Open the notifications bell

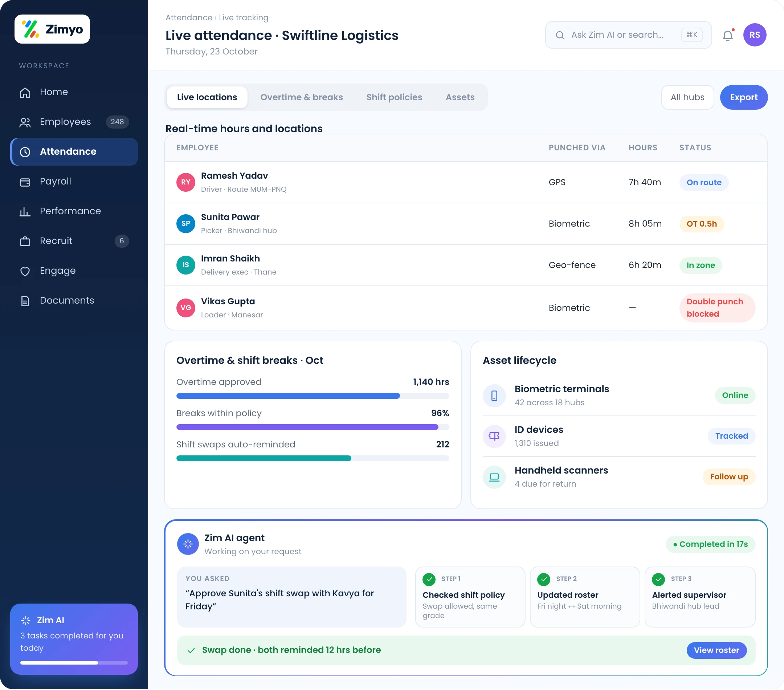[728, 35]
